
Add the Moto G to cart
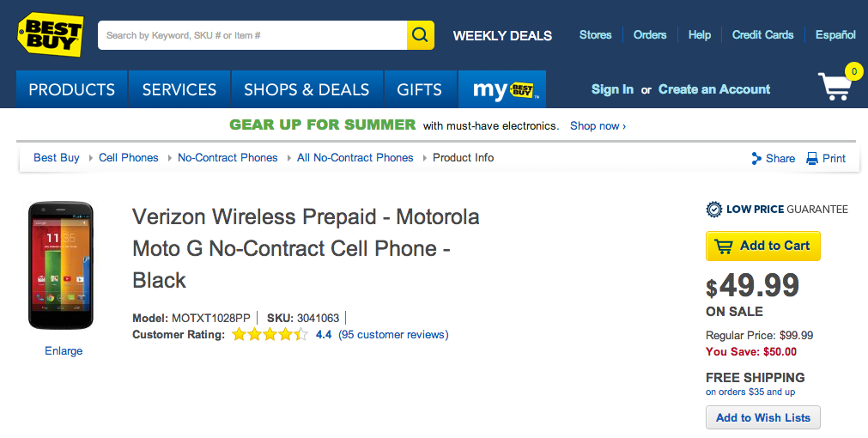[763, 246]
